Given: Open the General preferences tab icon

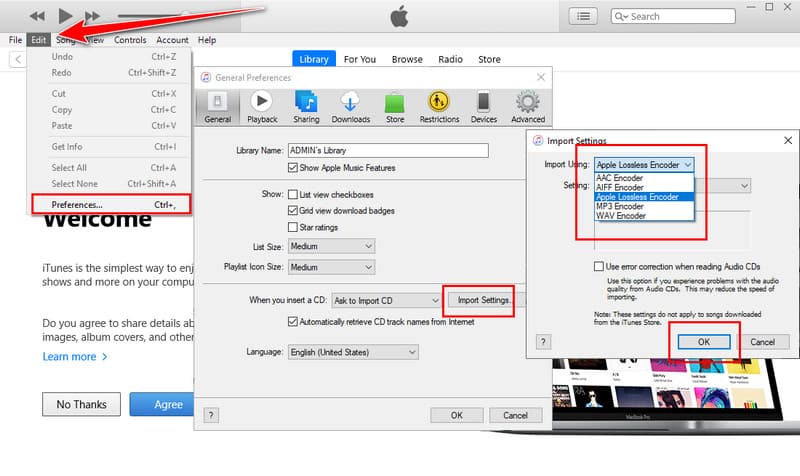Looking at the screenshot, I should 218,107.
